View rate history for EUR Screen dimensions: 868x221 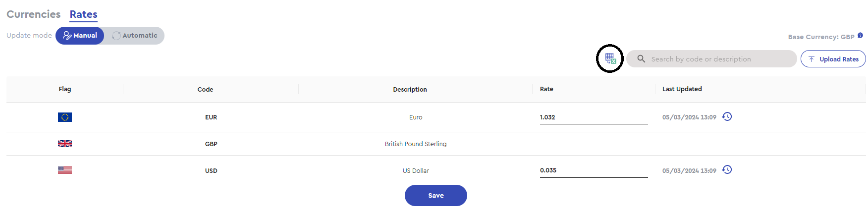tap(727, 116)
